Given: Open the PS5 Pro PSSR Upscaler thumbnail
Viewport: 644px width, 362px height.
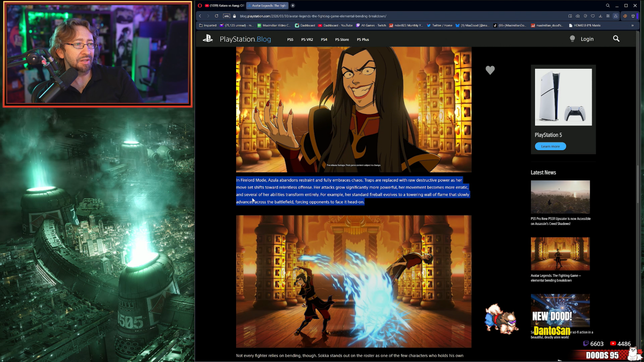Looking at the screenshot, I should pyautogui.click(x=560, y=197).
